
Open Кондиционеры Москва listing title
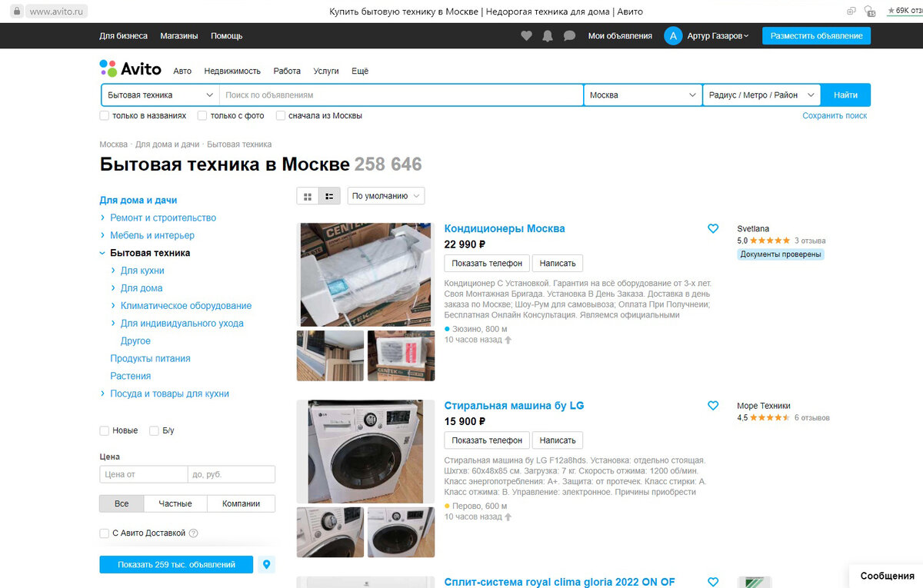point(505,228)
